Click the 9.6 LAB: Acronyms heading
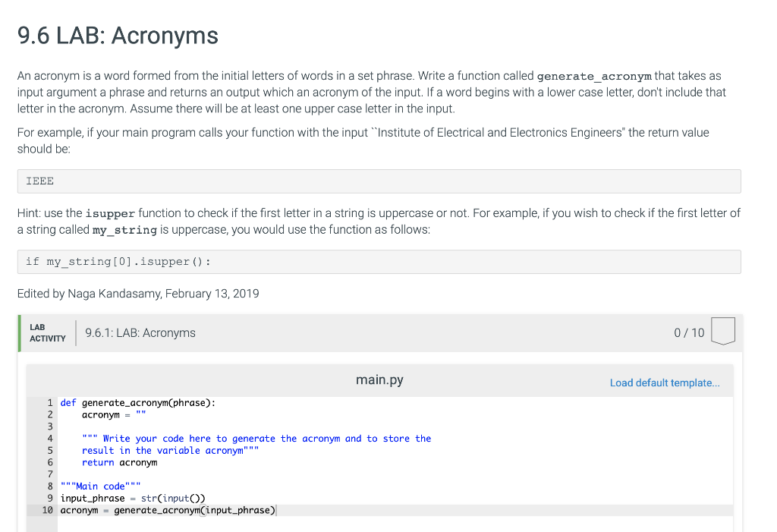 click(x=116, y=35)
